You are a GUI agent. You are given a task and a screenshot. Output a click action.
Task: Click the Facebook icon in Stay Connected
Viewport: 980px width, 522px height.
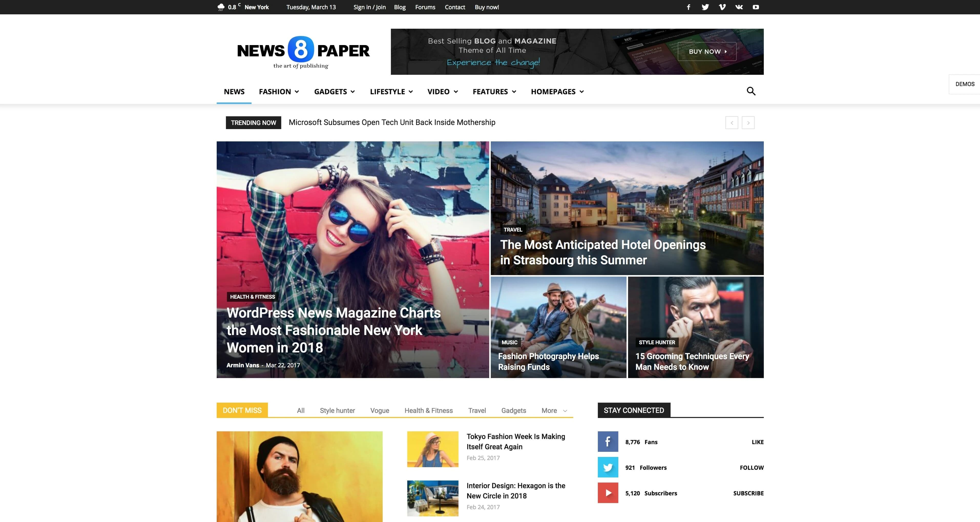pos(608,442)
